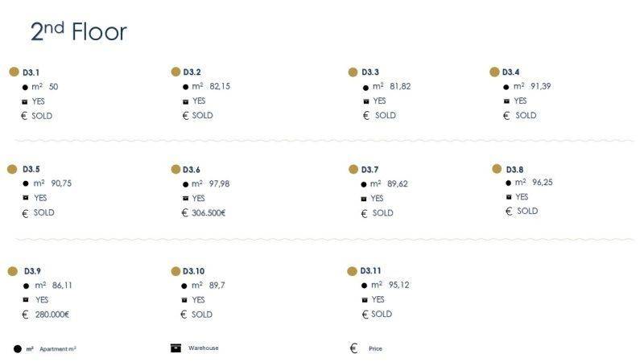Click the 96,25 area value for D3.8
The height and width of the screenshot is (362, 644).
[x=543, y=183]
